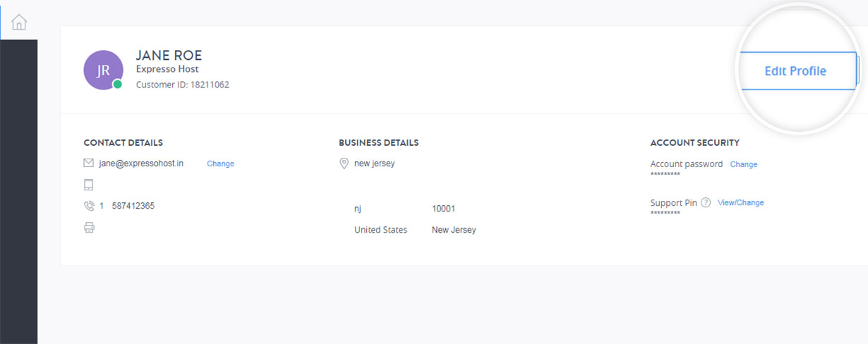Click the Expresso Host company name
868x344 pixels.
(x=167, y=69)
